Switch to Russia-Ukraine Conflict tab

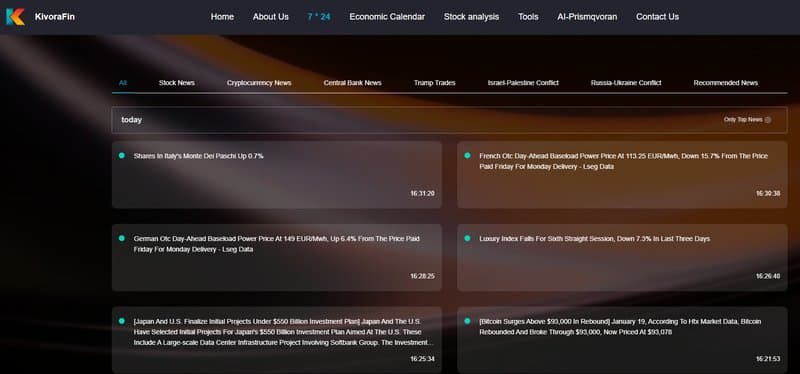pyautogui.click(x=626, y=83)
